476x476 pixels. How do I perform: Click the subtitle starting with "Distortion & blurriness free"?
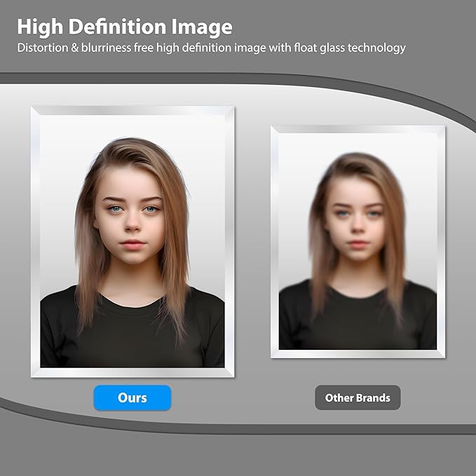coord(211,48)
